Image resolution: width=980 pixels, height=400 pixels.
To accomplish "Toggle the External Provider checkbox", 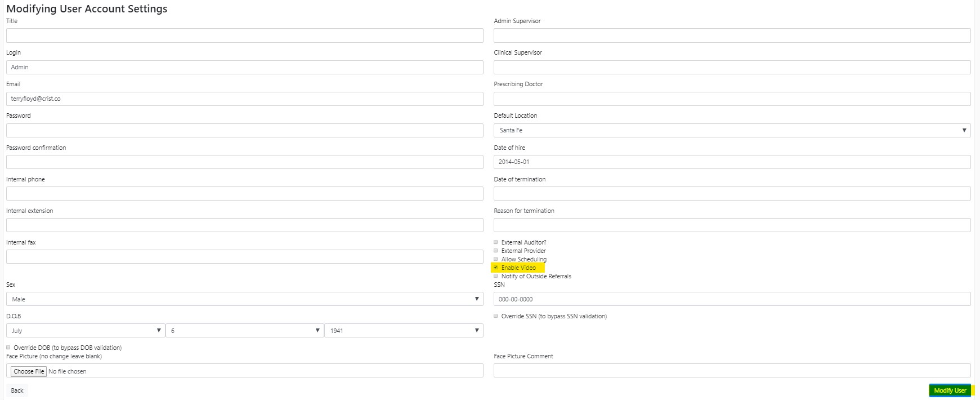I will pyautogui.click(x=496, y=251).
